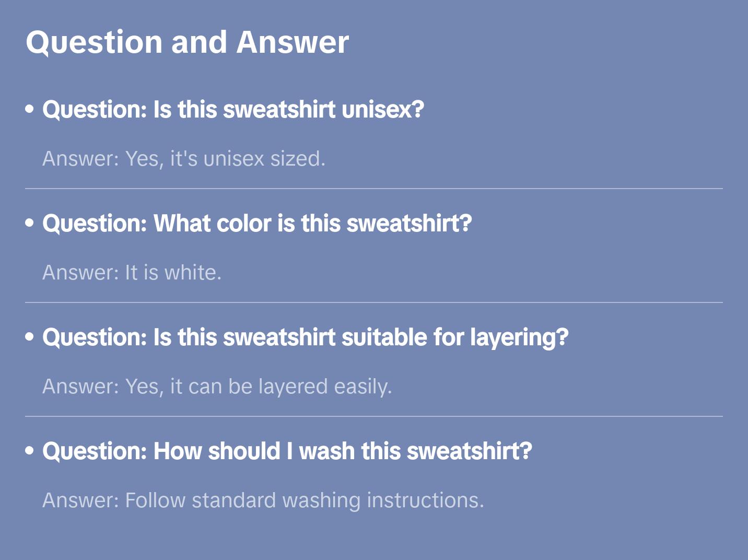Click the word 'layering?' in the third question
This screenshot has height=560, width=748.
519,337
